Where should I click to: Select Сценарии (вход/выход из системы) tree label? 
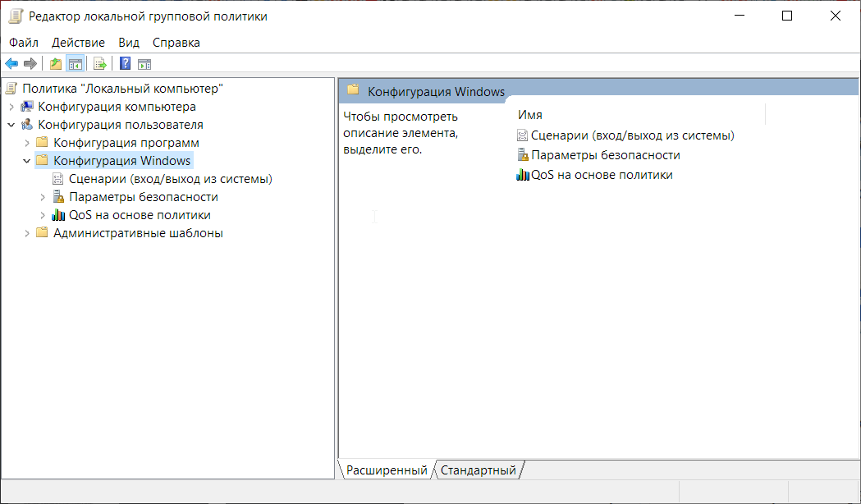[171, 178]
